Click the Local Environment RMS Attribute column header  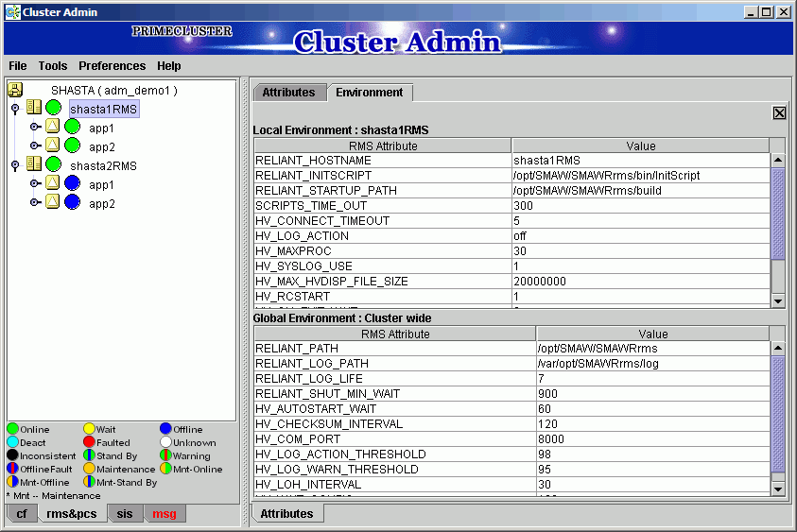(383, 146)
